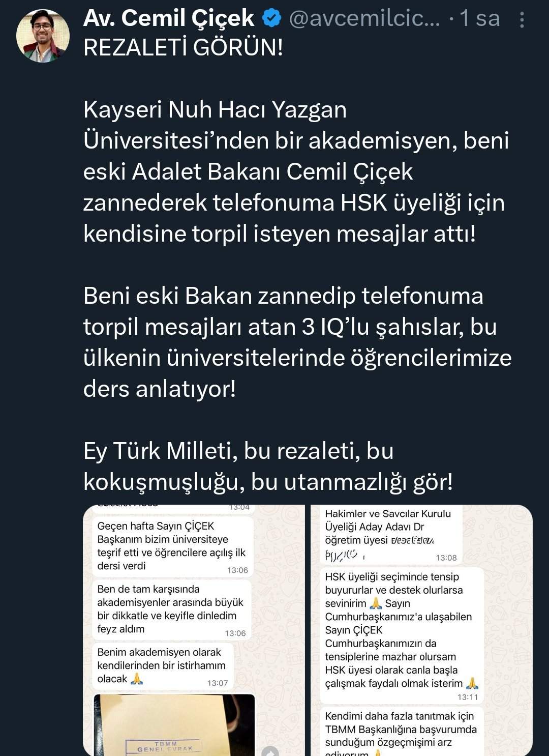This screenshot has width=549, height=756.
Task: Click the display name Av. Cemil Çiçek
Action: coord(168,18)
